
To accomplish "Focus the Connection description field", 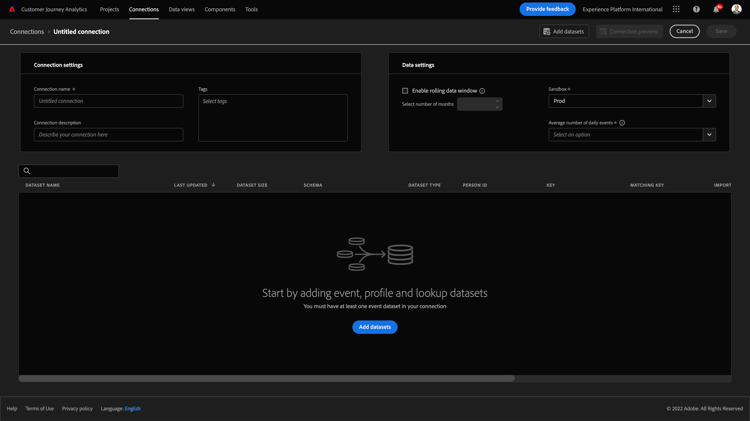I will click(x=109, y=134).
